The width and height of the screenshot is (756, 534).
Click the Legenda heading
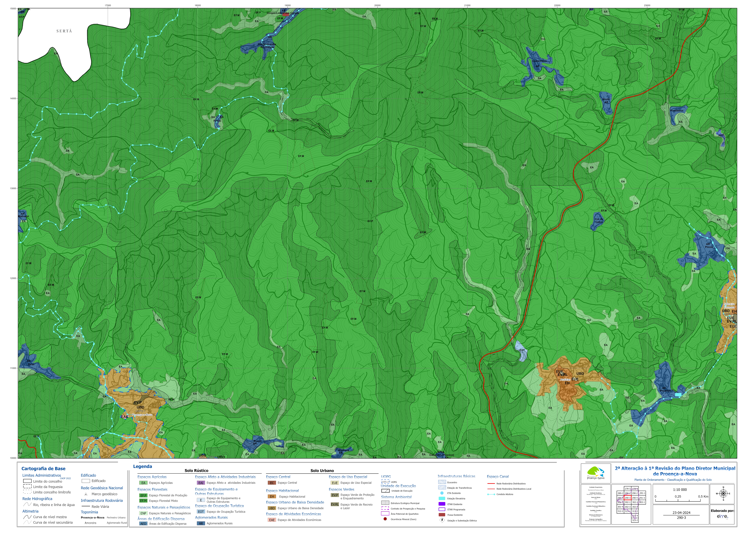click(143, 466)
